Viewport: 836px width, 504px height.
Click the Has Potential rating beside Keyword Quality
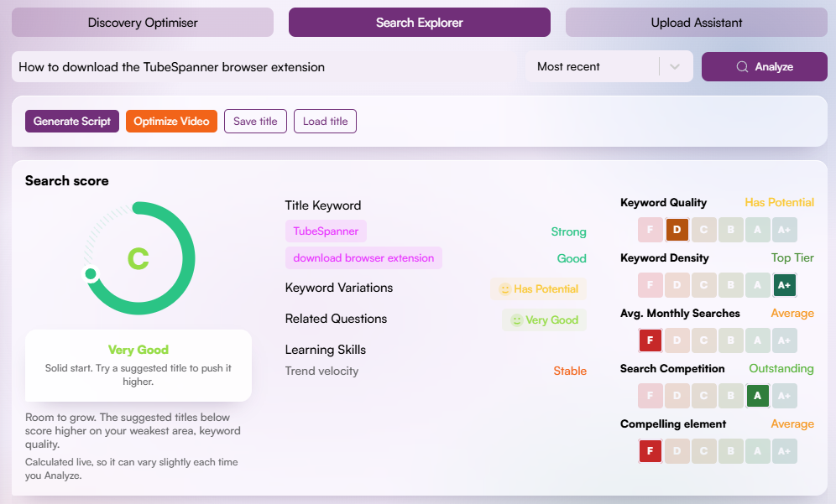[779, 202]
